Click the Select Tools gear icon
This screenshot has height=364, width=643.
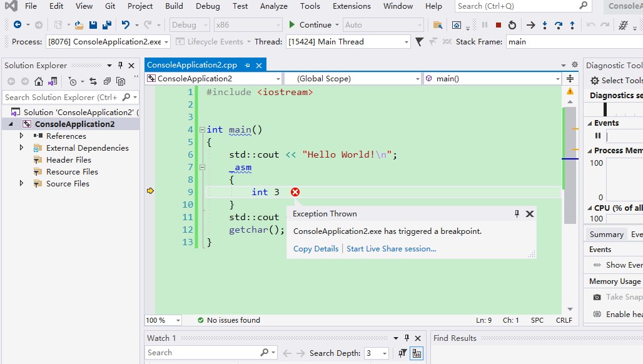(594, 81)
